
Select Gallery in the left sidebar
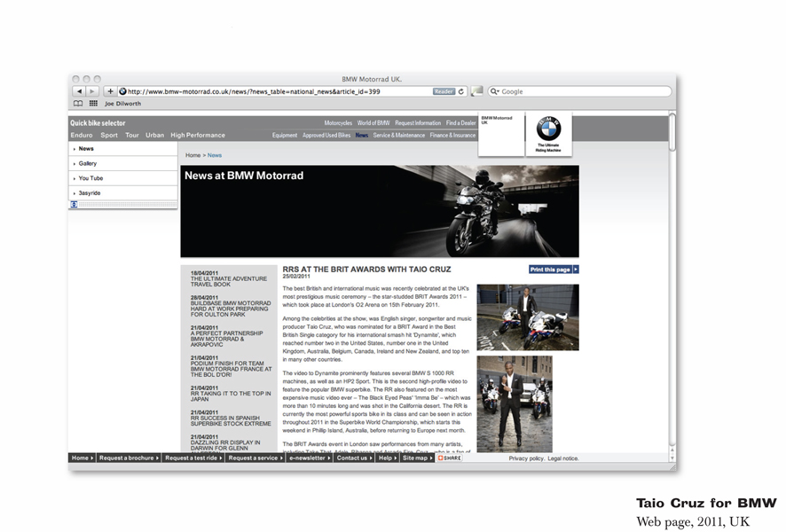pyautogui.click(x=122, y=163)
